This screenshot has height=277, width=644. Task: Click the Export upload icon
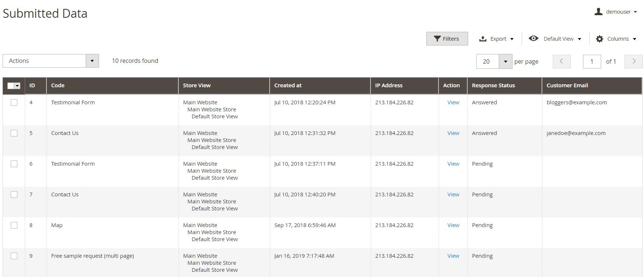point(483,39)
